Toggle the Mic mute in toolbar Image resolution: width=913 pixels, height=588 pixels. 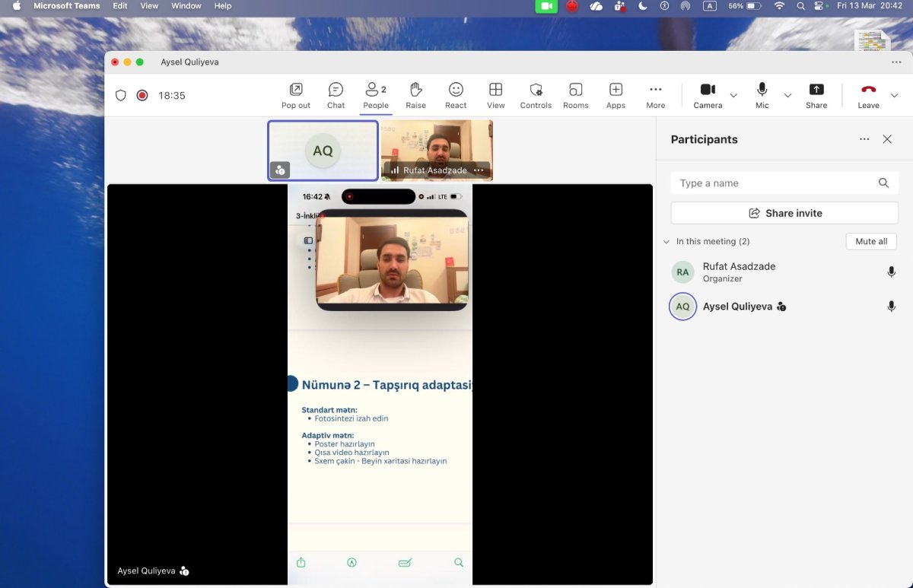(762, 96)
